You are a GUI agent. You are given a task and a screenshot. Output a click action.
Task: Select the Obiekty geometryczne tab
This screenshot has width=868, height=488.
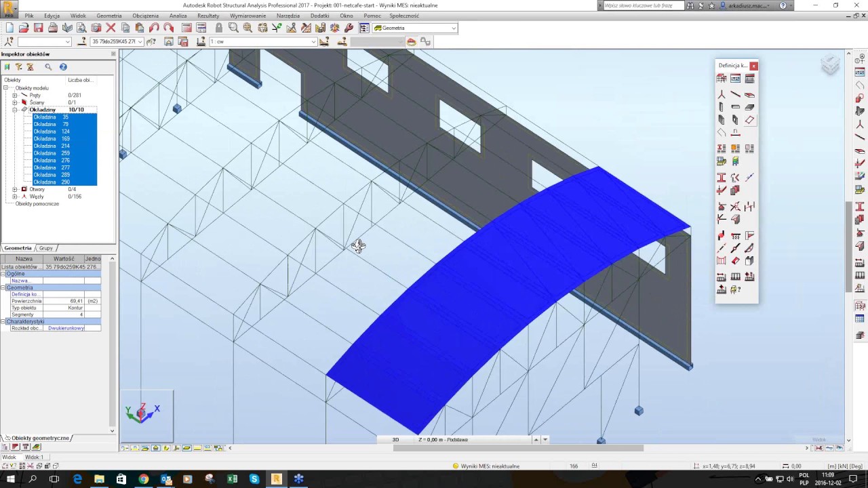point(40,439)
